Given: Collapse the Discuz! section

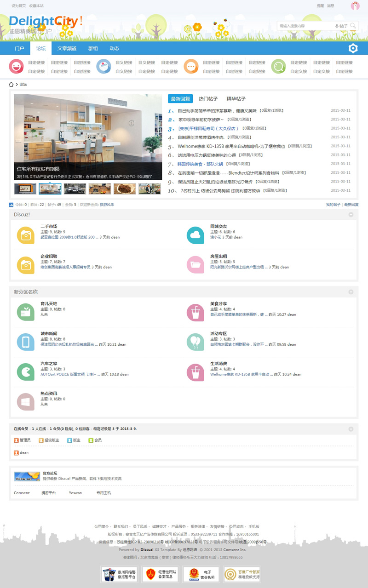Looking at the screenshot, I should click(x=351, y=215).
